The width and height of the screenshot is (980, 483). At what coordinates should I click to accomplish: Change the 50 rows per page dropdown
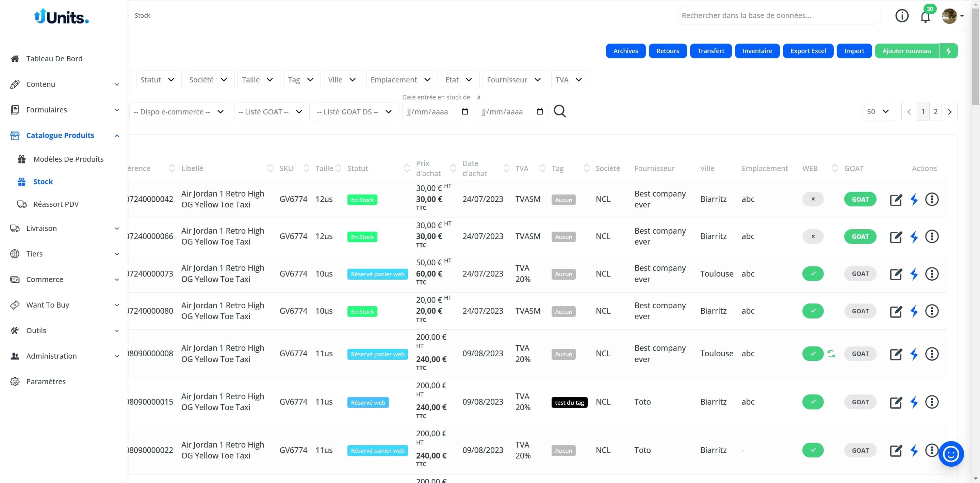879,112
